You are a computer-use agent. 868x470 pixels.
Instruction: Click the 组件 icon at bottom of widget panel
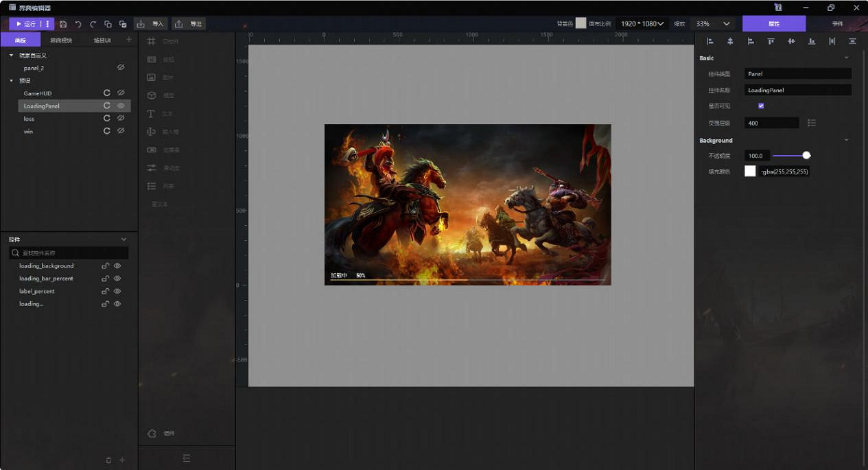click(x=161, y=433)
